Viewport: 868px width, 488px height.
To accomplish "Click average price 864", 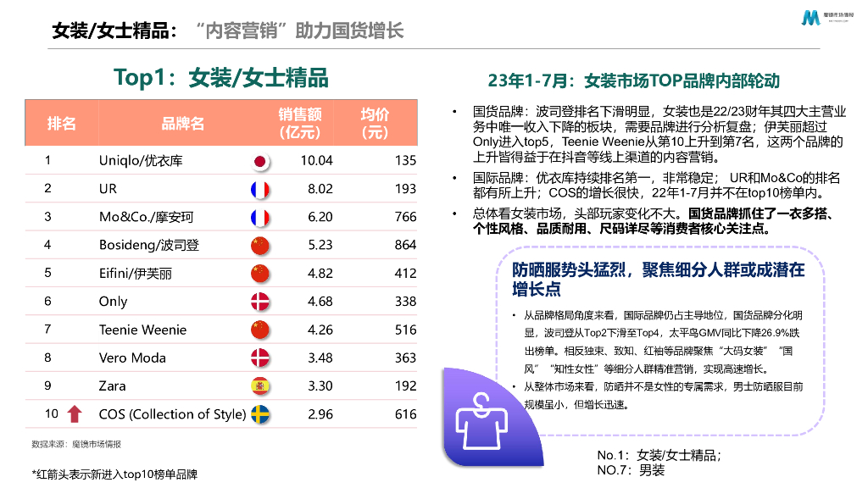I will (406, 245).
